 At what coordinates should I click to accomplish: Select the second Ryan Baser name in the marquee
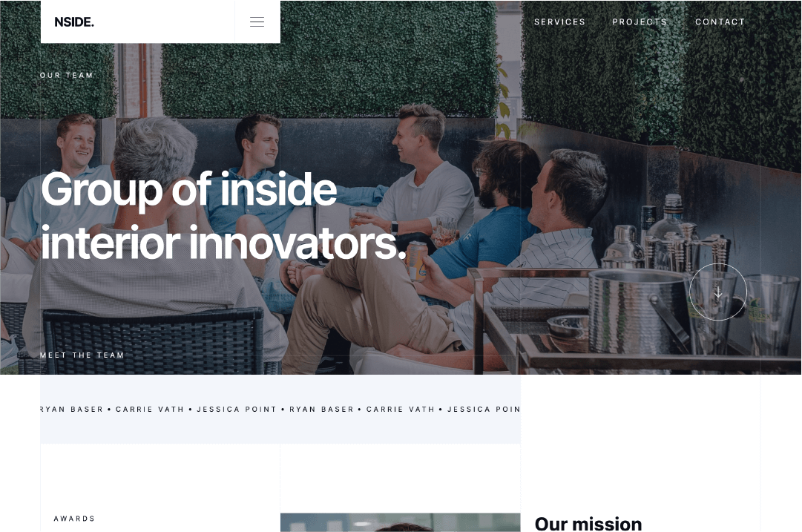(322, 410)
